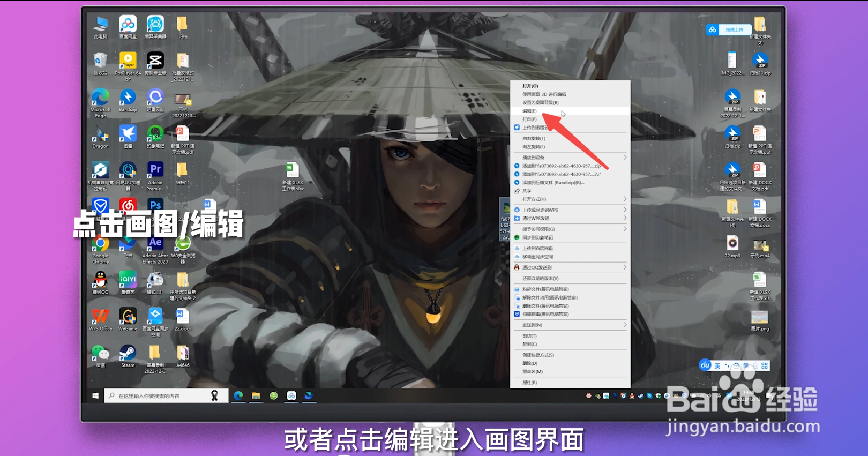
Task: Click the taskbar search input box
Action: click(x=166, y=395)
